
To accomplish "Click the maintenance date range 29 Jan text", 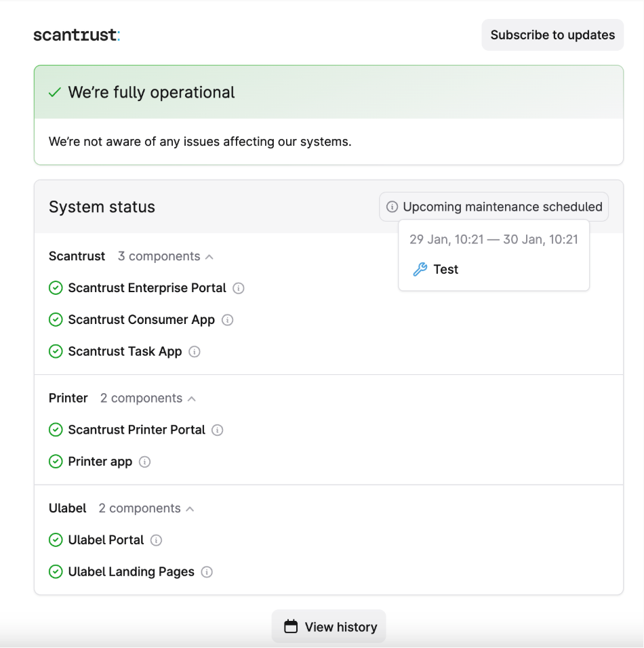I will [494, 239].
